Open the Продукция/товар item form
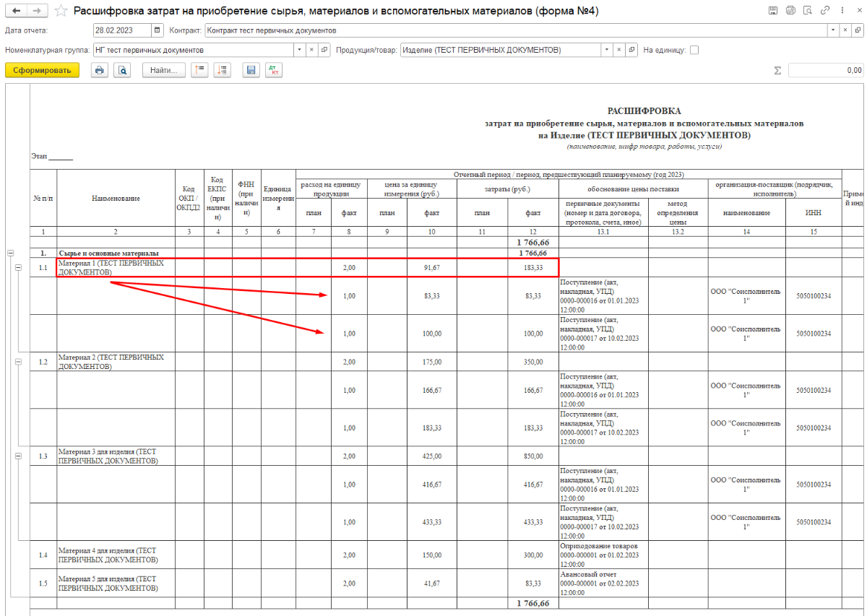This screenshot has height=616, width=867. click(x=632, y=50)
